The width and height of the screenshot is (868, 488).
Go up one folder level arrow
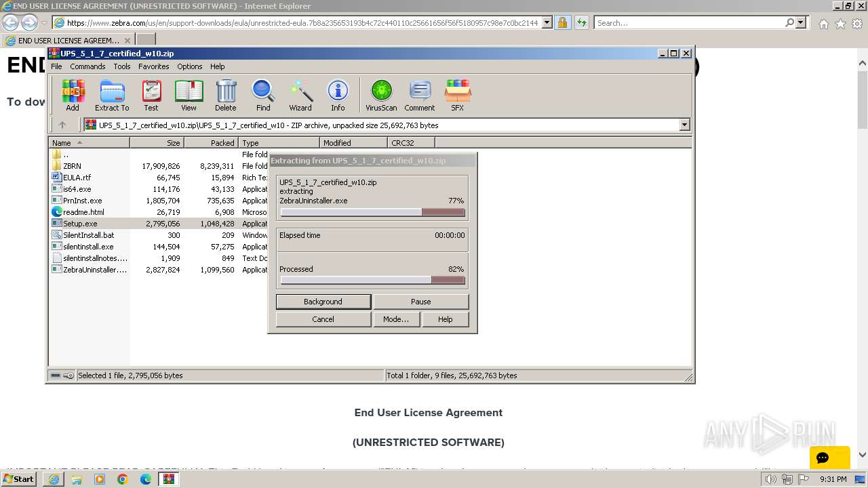(x=62, y=125)
